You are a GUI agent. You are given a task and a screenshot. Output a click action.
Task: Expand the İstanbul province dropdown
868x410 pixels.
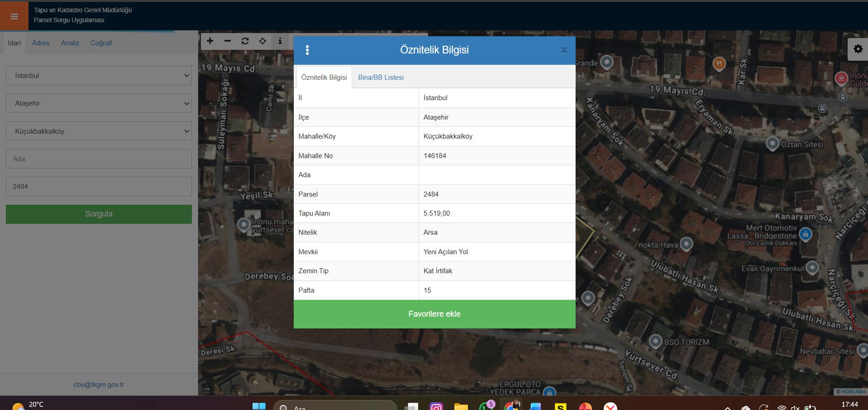click(x=99, y=76)
